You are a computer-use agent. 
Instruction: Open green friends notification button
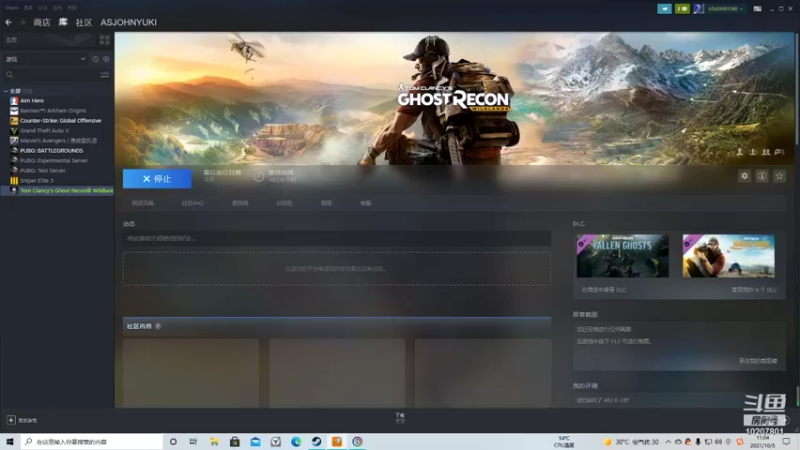click(682, 9)
